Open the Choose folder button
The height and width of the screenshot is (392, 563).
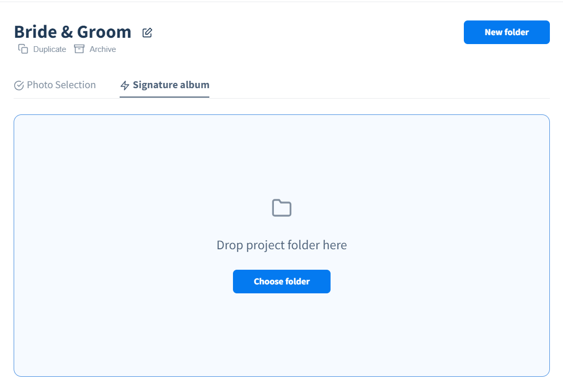click(x=281, y=281)
